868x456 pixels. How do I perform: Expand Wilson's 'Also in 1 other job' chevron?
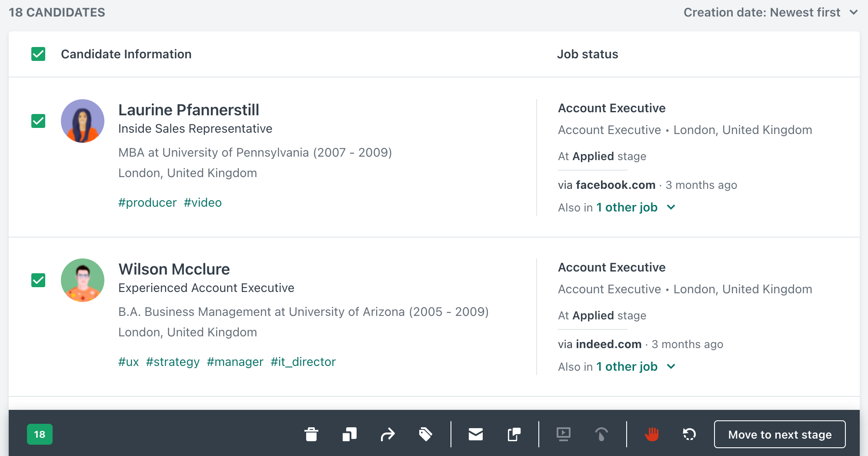pyautogui.click(x=671, y=367)
